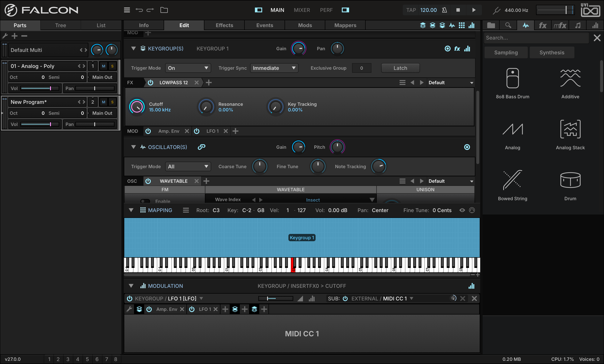Viewport: 604px width, 364px height.
Task: Click the Latch button
Action: click(x=400, y=68)
